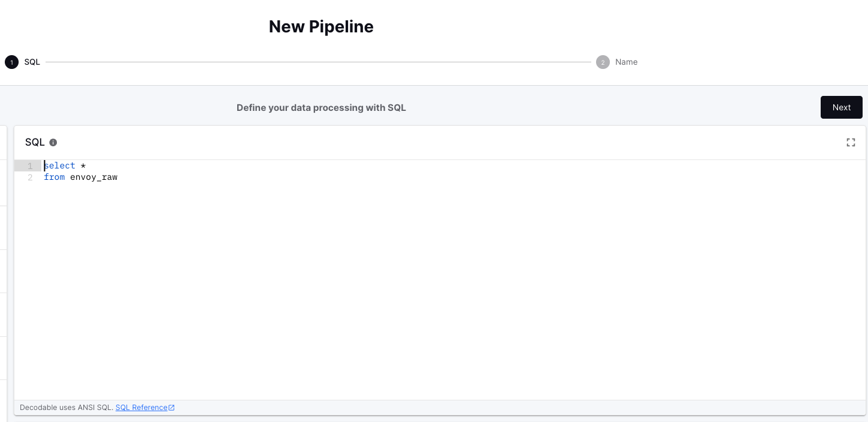
Task: Go to the Name step label
Action: 626,62
